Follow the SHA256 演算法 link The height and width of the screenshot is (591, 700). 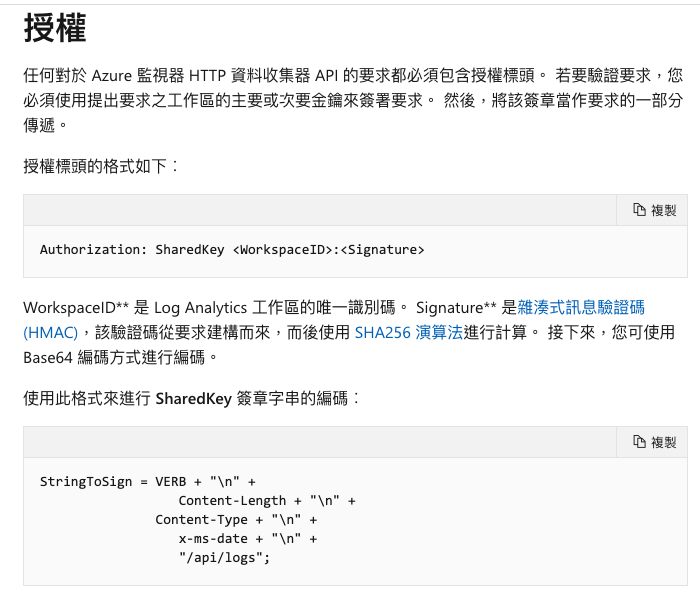click(408, 333)
